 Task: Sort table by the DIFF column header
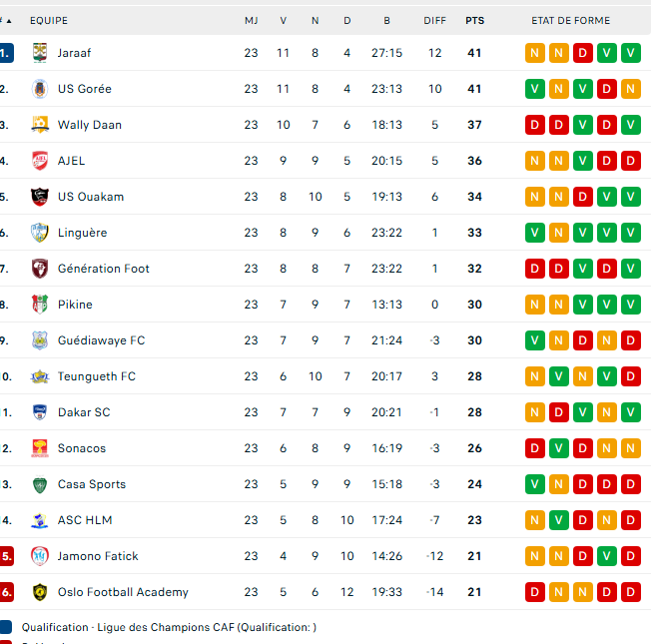pos(434,20)
